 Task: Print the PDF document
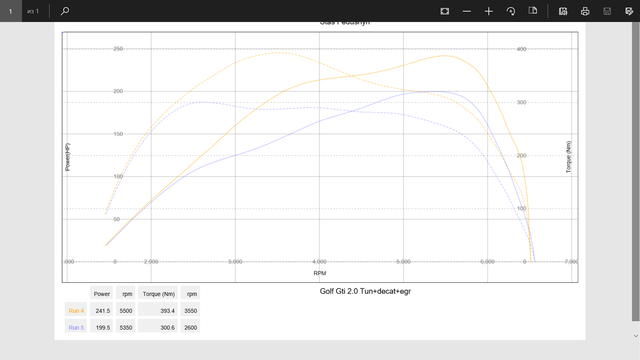pos(585,11)
